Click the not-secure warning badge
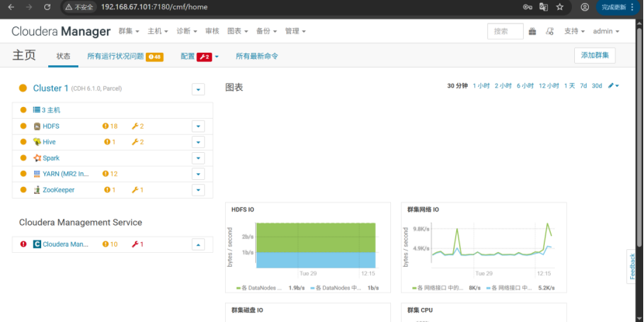The height and width of the screenshot is (322, 644). [79, 7]
